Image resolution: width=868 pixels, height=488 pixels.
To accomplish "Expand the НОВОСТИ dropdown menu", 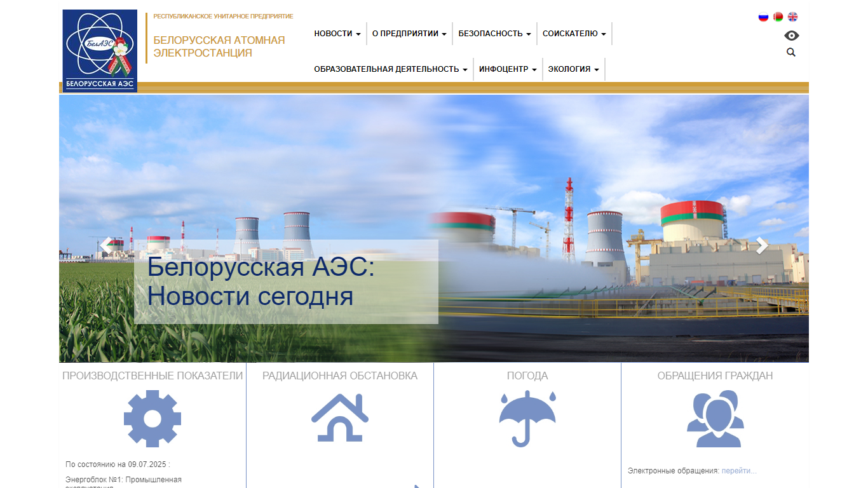I will pyautogui.click(x=337, y=34).
